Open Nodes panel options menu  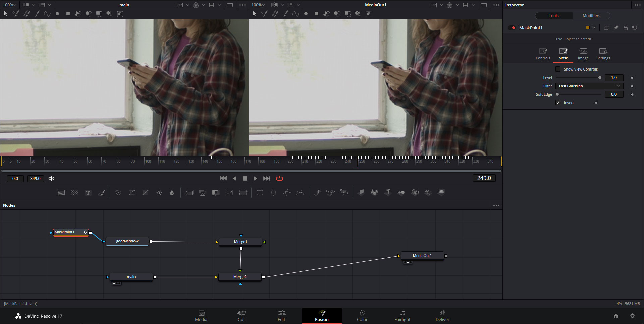click(496, 205)
